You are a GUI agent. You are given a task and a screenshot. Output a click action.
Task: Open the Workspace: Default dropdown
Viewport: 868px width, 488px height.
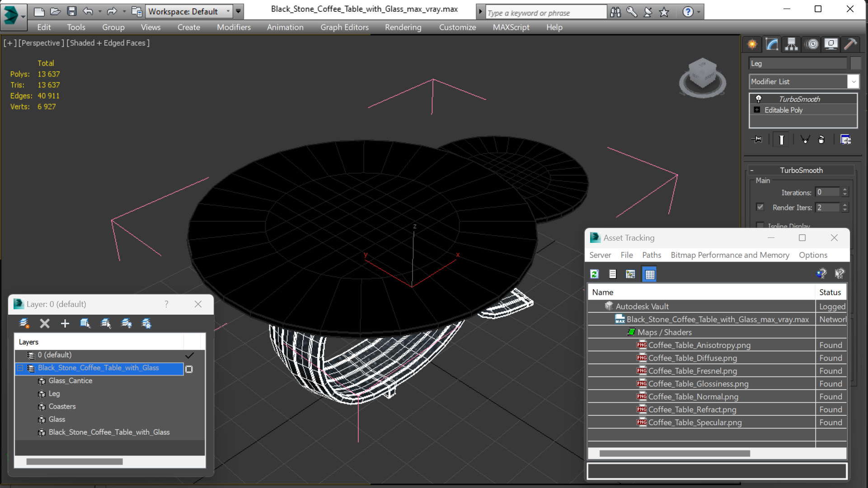tap(228, 11)
